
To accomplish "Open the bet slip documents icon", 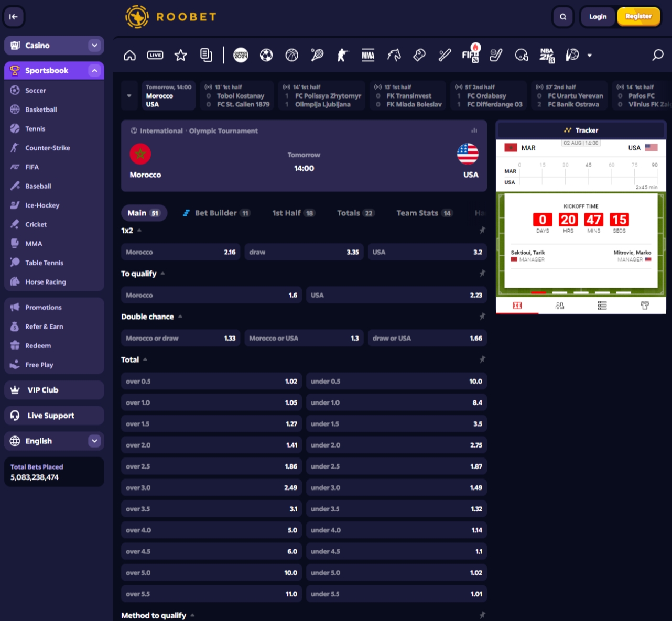I will 207,55.
